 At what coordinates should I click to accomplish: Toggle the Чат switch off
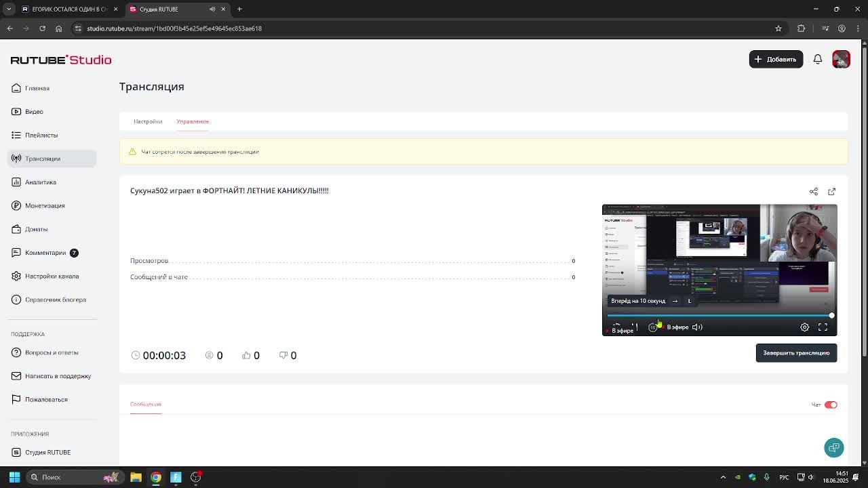pyautogui.click(x=831, y=405)
